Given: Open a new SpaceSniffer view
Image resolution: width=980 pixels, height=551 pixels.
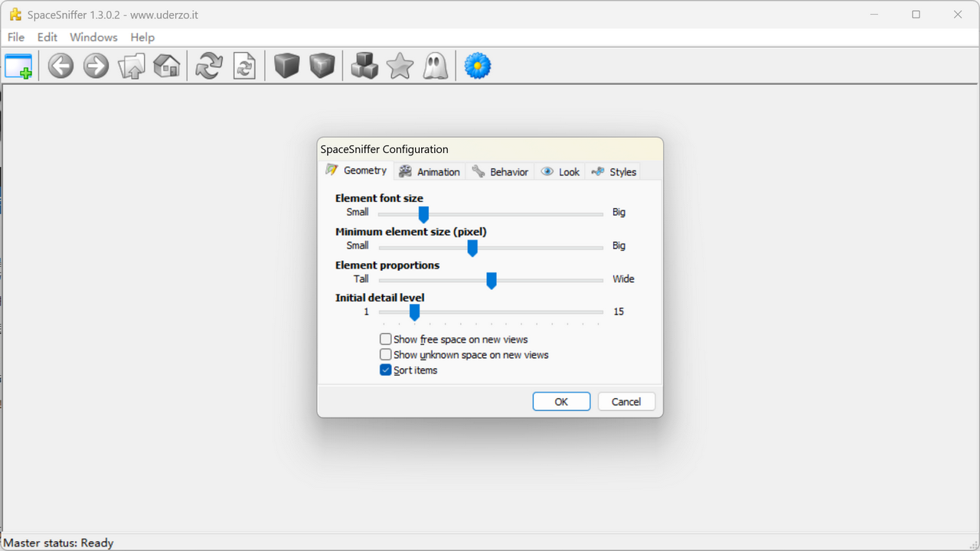Looking at the screenshot, I should 18,66.
